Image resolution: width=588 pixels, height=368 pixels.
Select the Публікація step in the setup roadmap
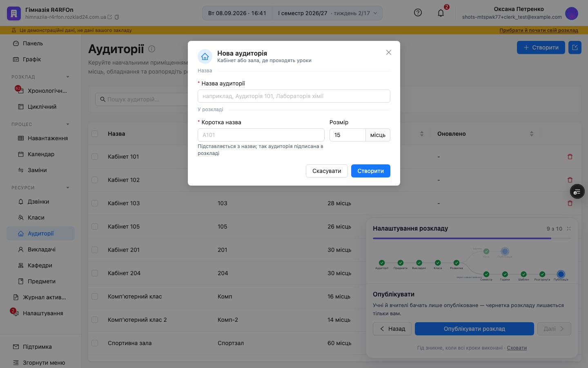click(561, 274)
